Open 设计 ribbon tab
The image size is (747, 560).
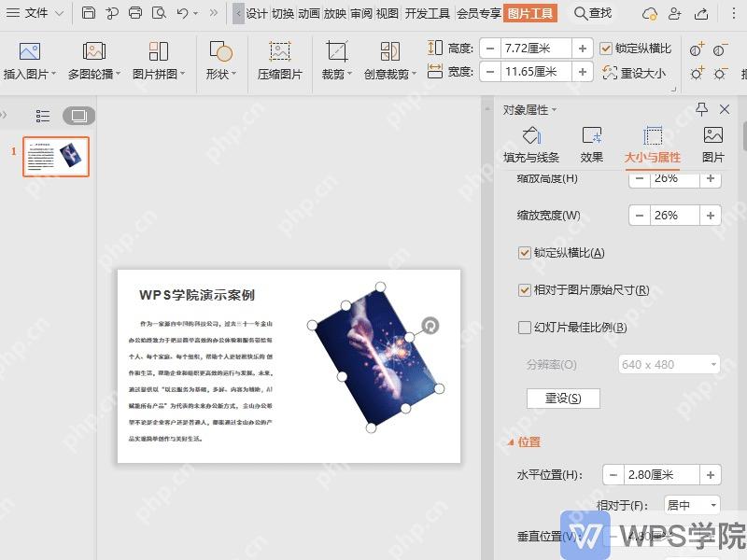(x=256, y=13)
